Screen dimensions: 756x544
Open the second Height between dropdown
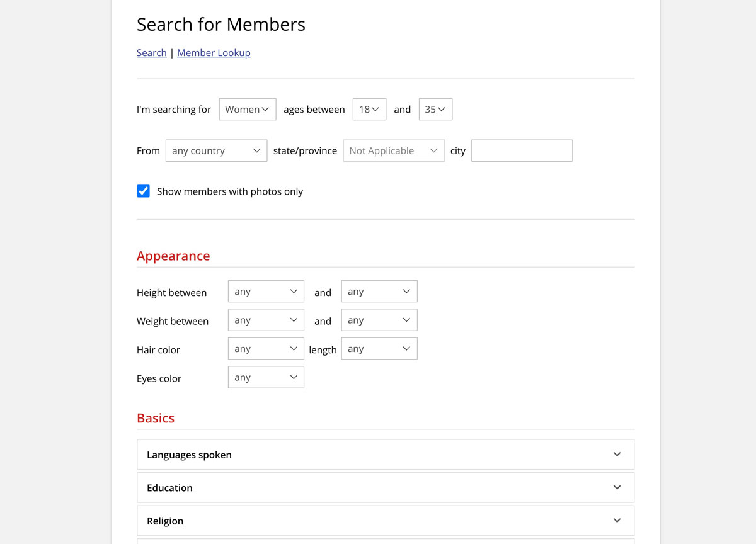[379, 291]
